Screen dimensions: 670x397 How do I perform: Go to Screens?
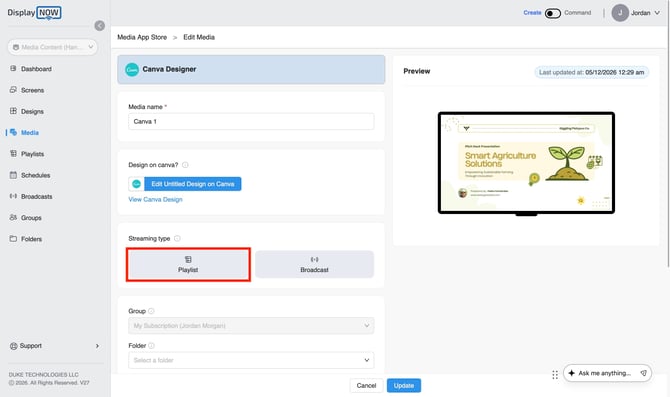(x=32, y=90)
